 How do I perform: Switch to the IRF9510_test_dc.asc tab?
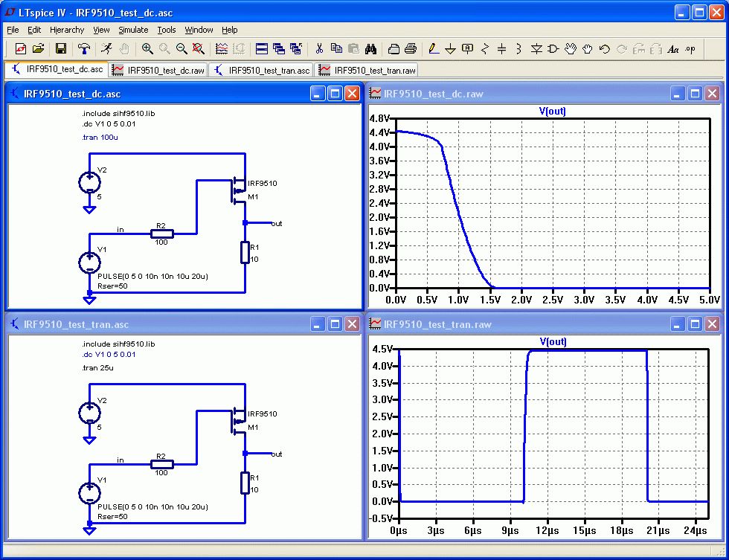[57, 69]
